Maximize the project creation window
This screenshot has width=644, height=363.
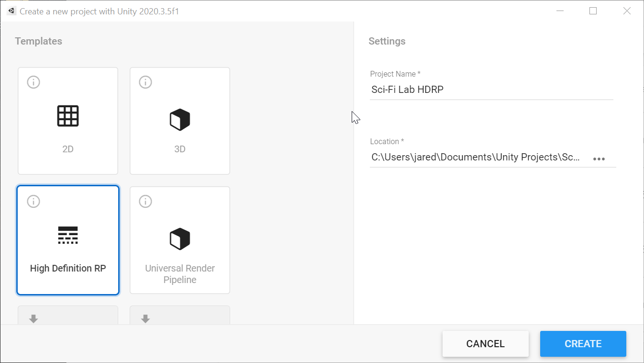coord(593,11)
